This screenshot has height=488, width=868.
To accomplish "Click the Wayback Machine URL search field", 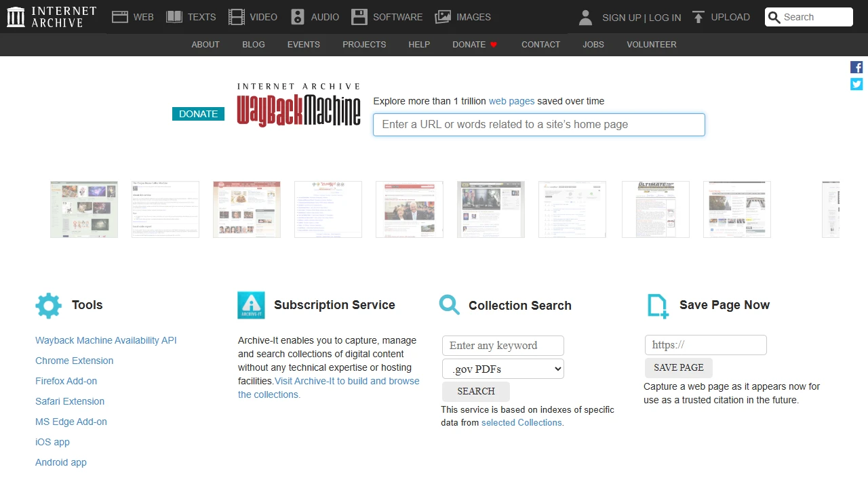I will [538, 124].
